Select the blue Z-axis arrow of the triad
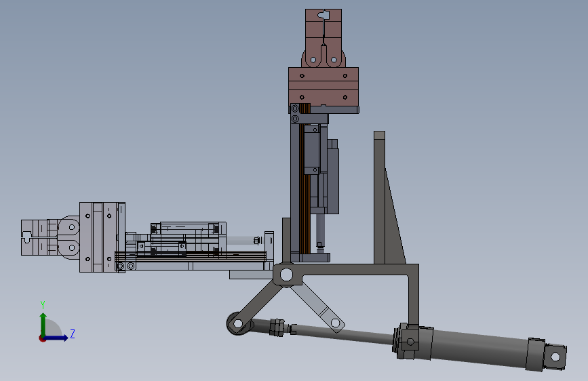The height and width of the screenshot is (381, 588). [x=56, y=338]
